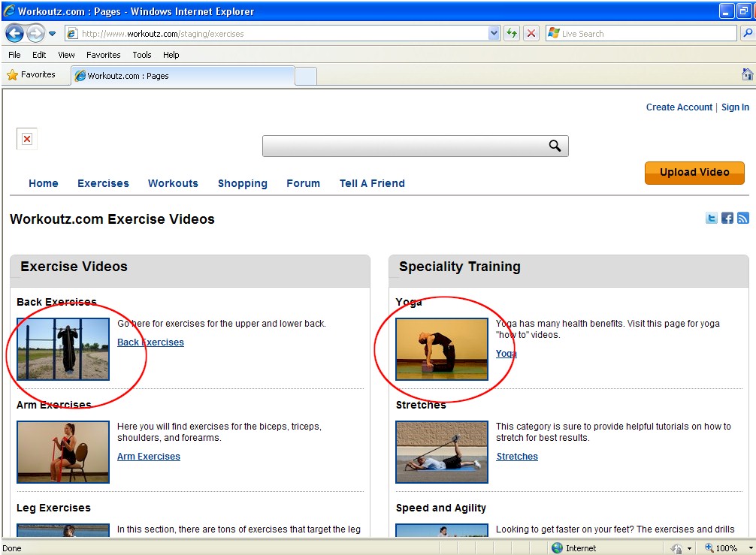The height and width of the screenshot is (555, 756).
Task: Click the Yoga hyperlink
Action: click(x=507, y=354)
